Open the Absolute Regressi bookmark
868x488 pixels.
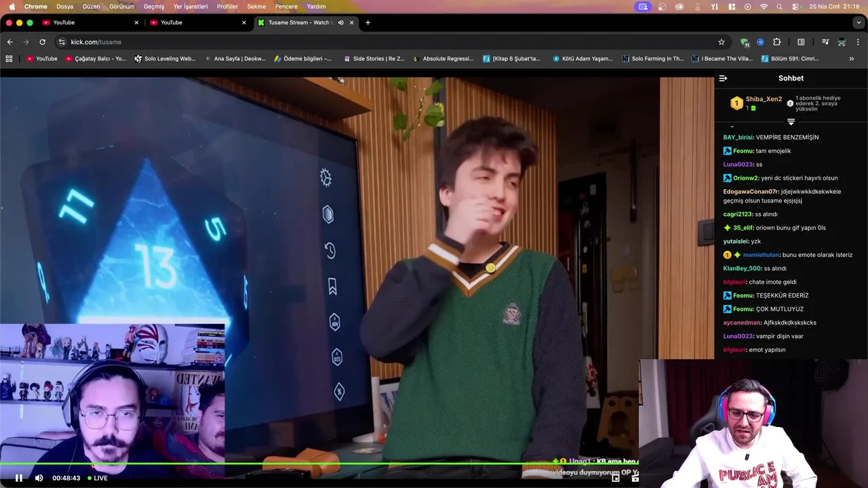click(x=443, y=59)
